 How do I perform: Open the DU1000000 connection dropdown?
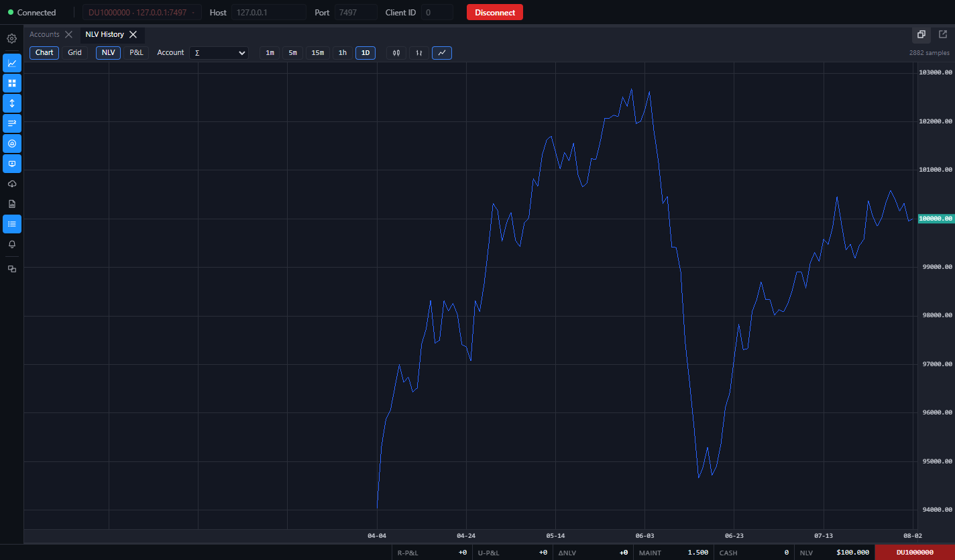click(x=142, y=13)
